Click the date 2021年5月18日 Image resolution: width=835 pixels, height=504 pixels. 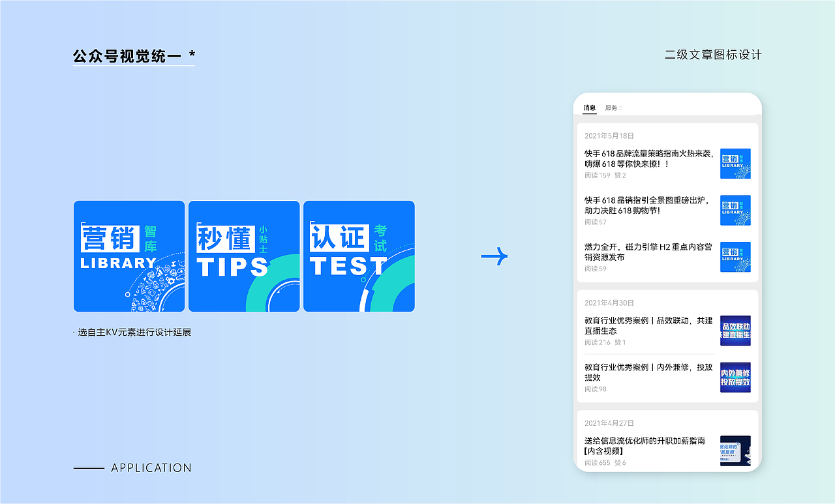609,136
